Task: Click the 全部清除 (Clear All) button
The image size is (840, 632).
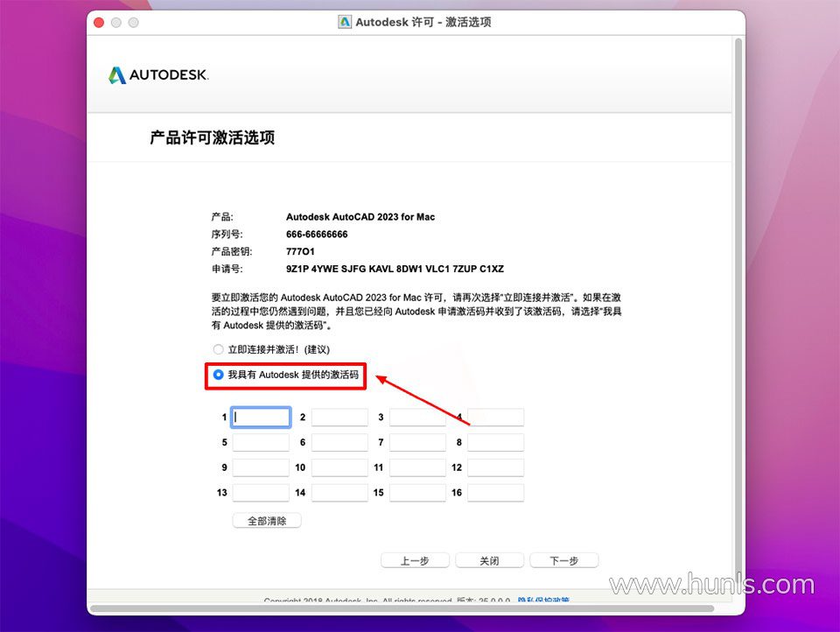Action: (x=267, y=521)
